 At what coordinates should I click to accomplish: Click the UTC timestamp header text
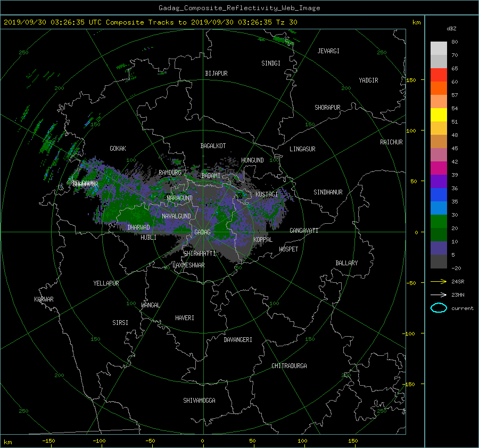(x=150, y=22)
